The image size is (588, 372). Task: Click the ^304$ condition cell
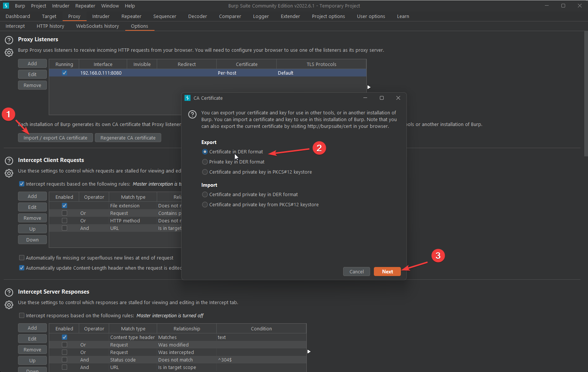[261, 360]
